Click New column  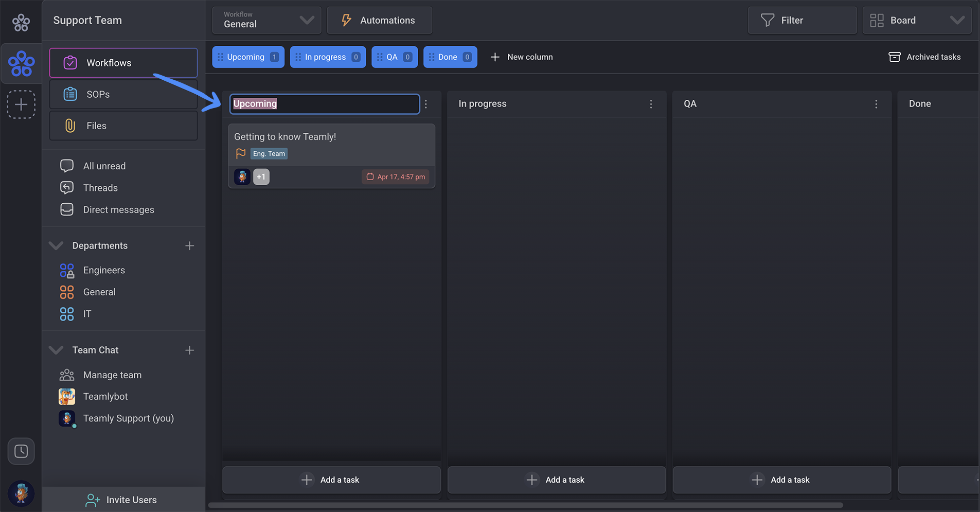pos(522,57)
